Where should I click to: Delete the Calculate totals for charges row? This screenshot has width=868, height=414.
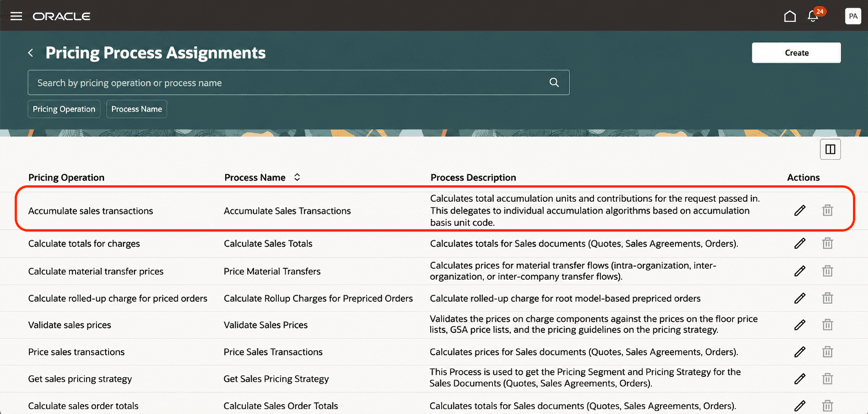tap(827, 243)
